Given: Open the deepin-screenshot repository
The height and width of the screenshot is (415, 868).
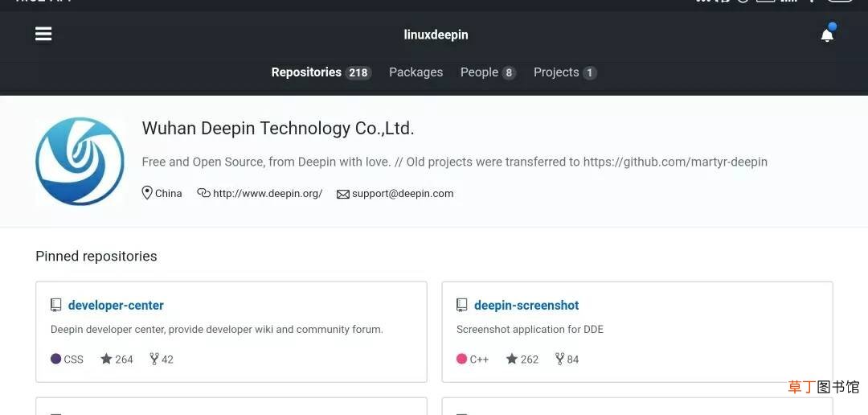Looking at the screenshot, I should pyautogui.click(x=526, y=306).
